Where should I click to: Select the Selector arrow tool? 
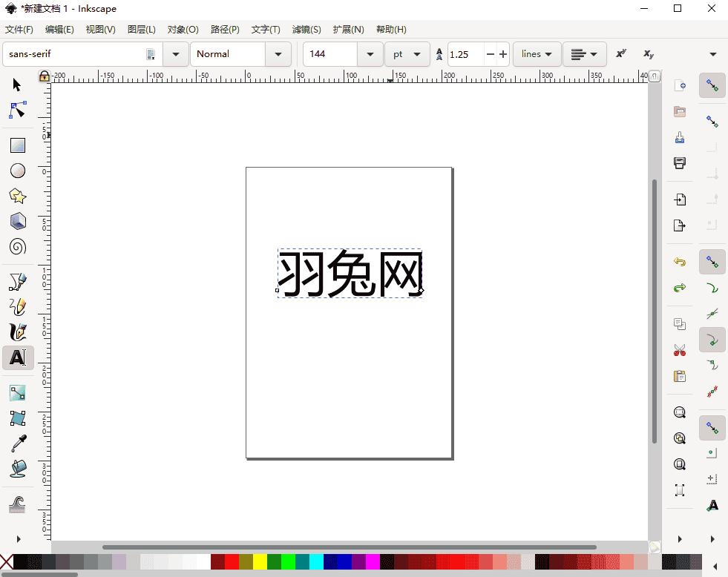(x=17, y=85)
